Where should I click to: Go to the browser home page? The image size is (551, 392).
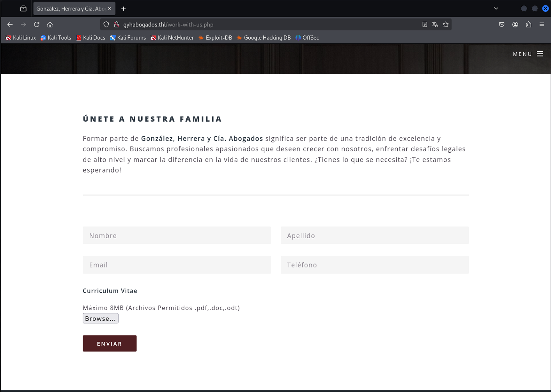50,25
